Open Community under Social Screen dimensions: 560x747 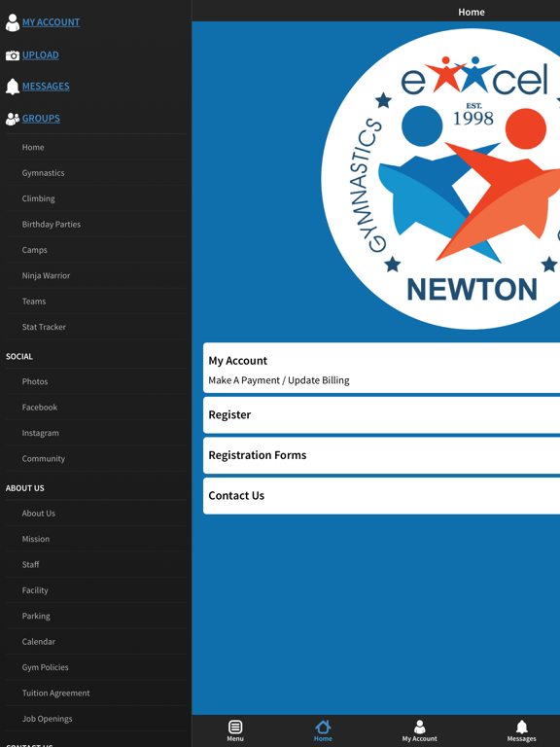95,459
